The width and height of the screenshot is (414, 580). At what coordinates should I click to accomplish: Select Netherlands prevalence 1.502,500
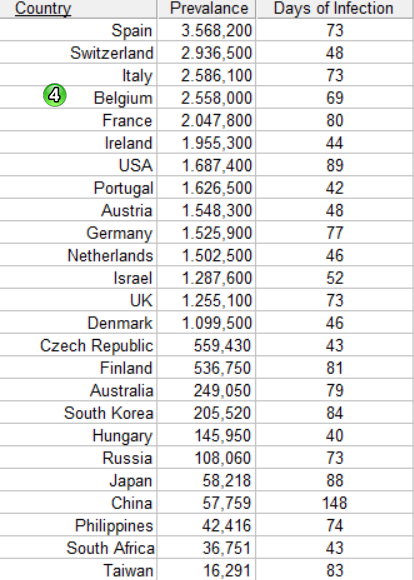pyautogui.click(x=217, y=256)
